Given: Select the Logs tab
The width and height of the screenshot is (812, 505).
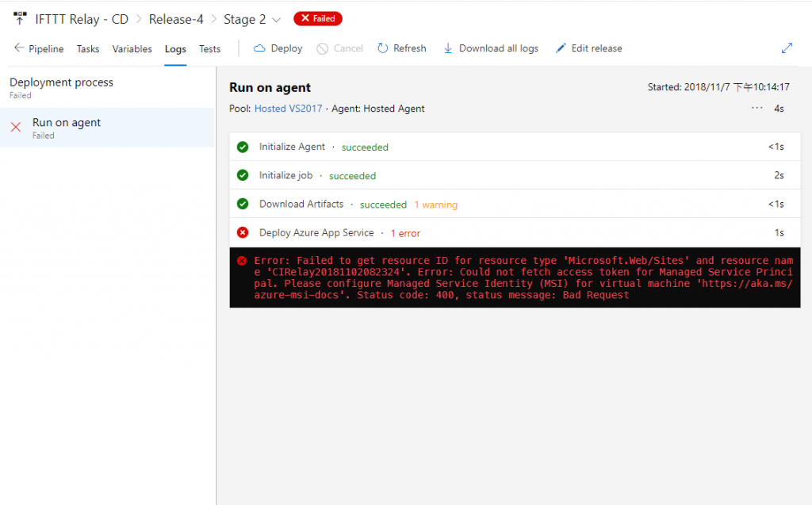Looking at the screenshot, I should [175, 48].
